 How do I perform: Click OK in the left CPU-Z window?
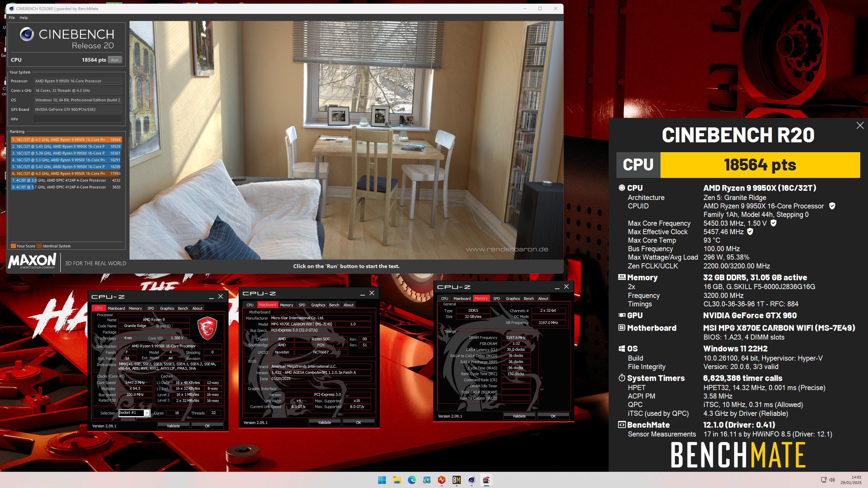pyautogui.click(x=207, y=426)
